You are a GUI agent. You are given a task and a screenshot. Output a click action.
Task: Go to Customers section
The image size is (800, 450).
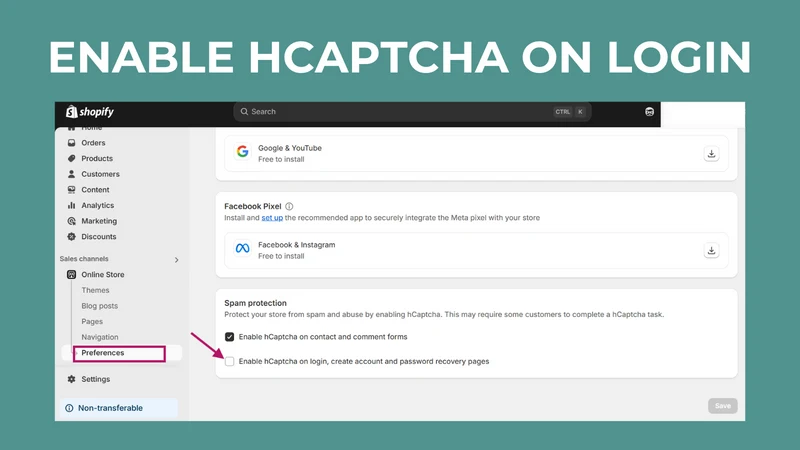[101, 174]
